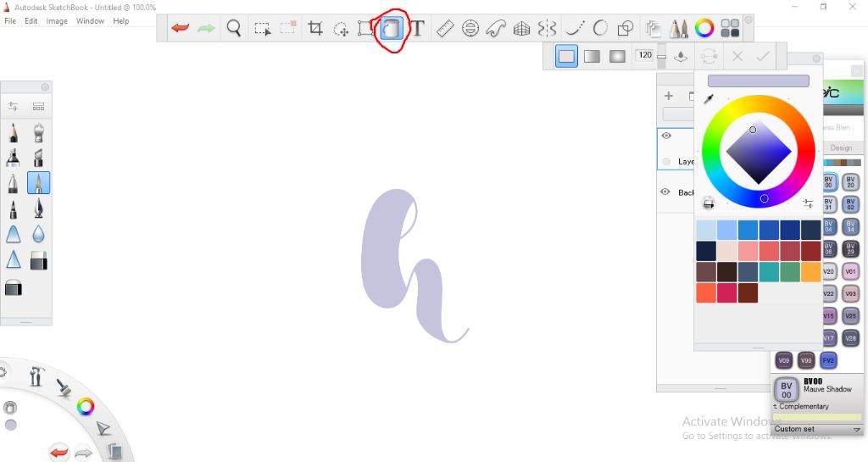Open the Layer Editor from toolbar
Screen dimensions: 868x462
[x=654, y=28]
